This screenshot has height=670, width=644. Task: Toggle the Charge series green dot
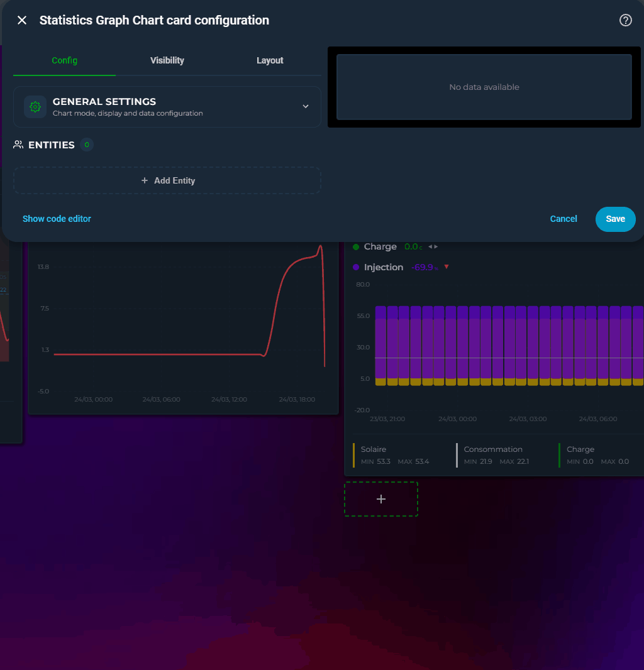356,247
